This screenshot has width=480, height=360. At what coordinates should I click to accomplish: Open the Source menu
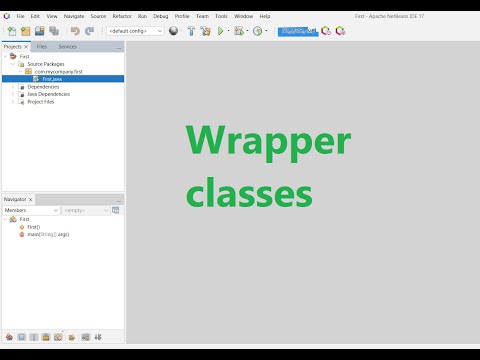point(98,16)
